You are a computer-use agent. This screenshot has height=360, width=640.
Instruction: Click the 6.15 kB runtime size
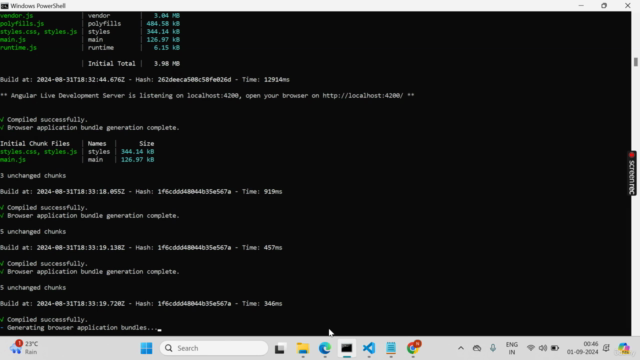[167, 48]
